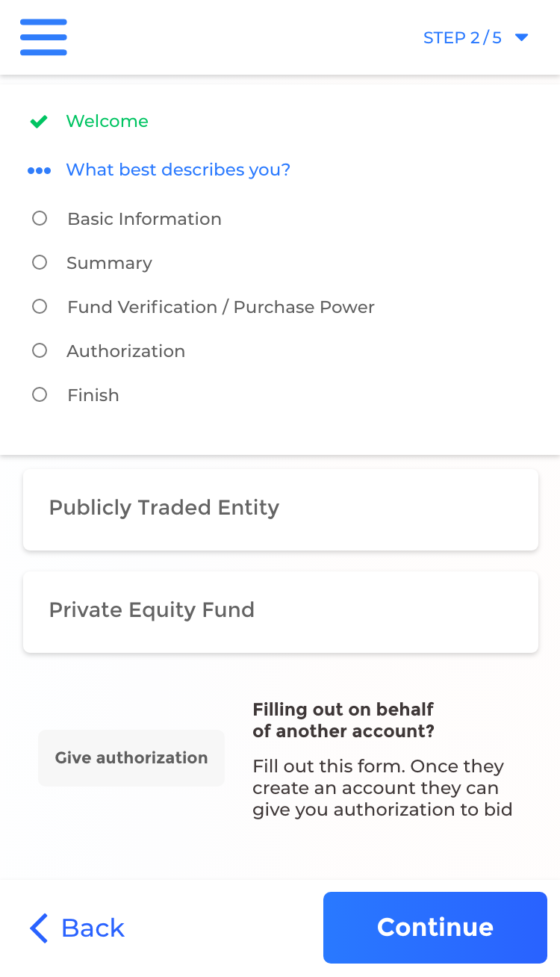Open the Authorization step label
Viewport: 560px width, 977px height.
pos(125,351)
